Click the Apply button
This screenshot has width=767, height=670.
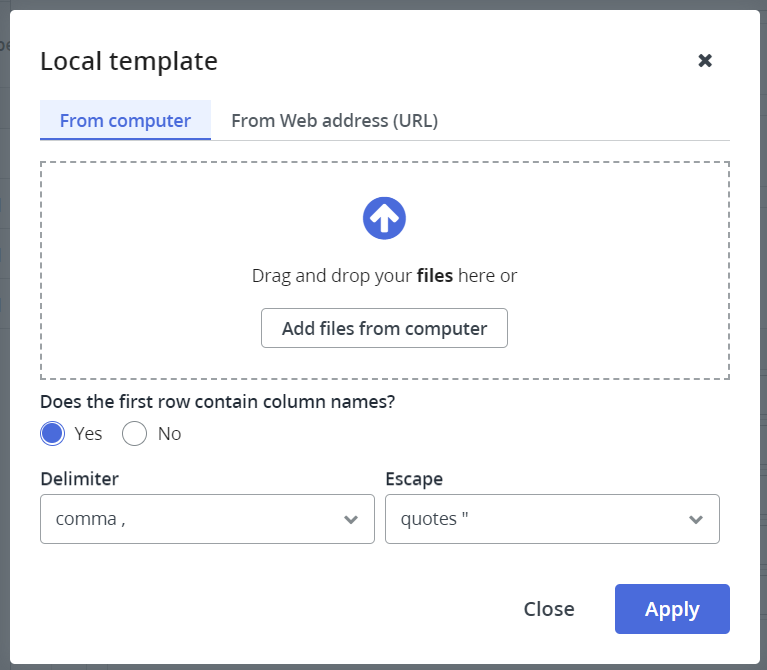(672, 609)
